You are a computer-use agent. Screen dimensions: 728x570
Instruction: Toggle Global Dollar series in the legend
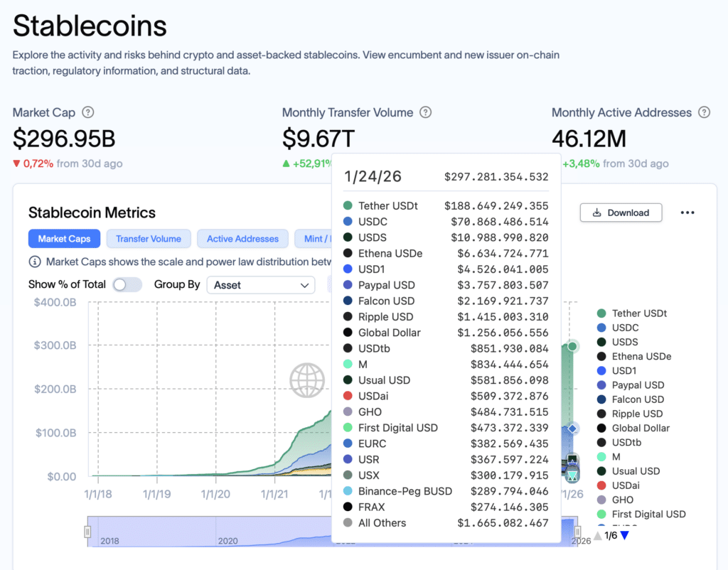[633, 429]
